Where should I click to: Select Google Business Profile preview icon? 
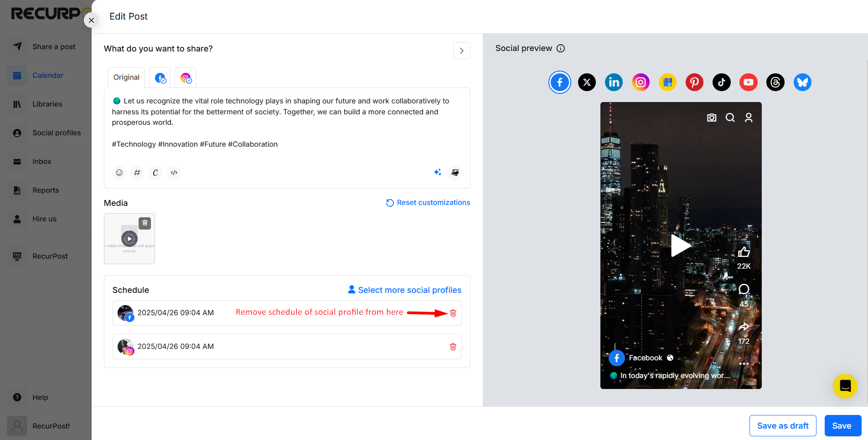(x=667, y=82)
